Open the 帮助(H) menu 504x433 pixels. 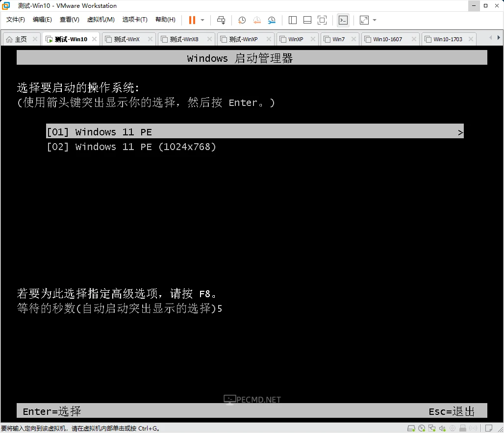tap(165, 20)
